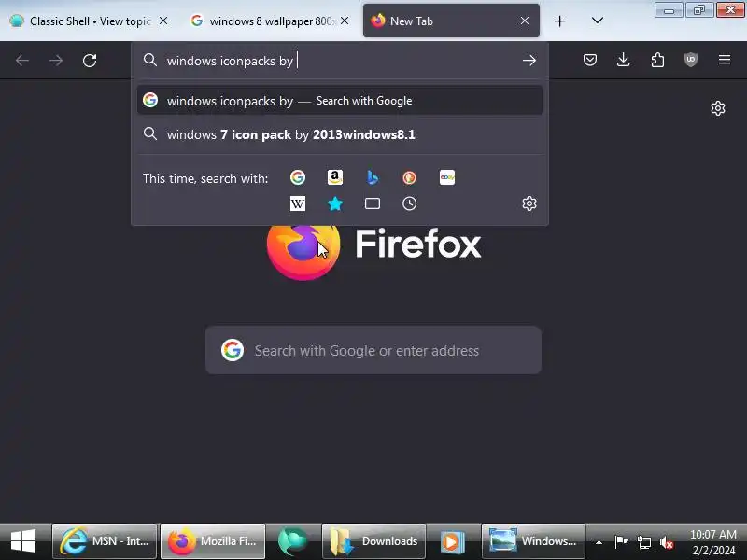
Task: Search this time with Wikipedia
Action: pos(298,203)
